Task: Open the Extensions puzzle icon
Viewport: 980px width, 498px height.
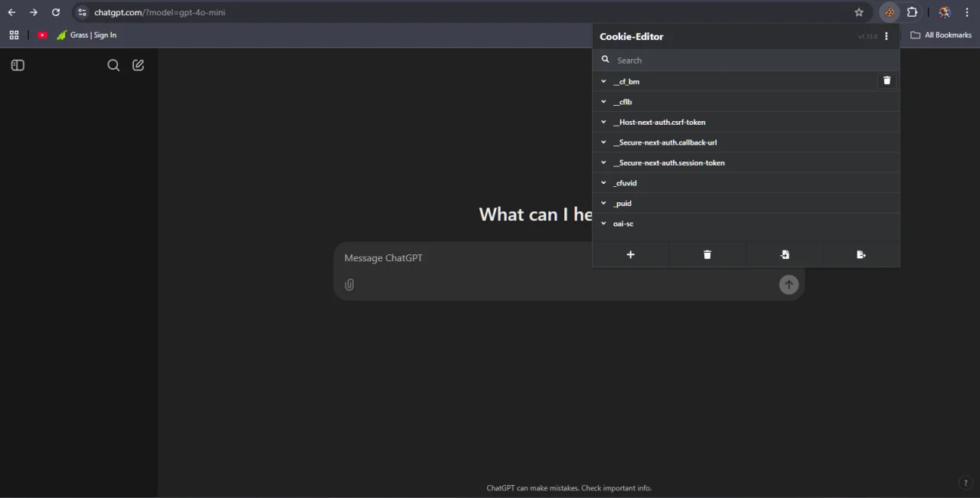Action: click(912, 12)
